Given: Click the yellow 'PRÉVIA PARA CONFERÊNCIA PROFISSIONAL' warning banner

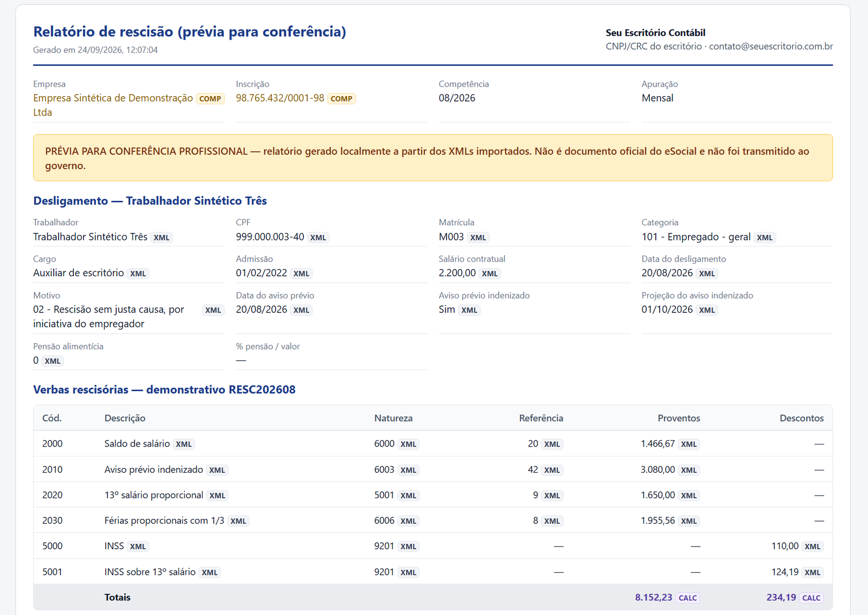Looking at the screenshot, I should [x=433, y=158].
